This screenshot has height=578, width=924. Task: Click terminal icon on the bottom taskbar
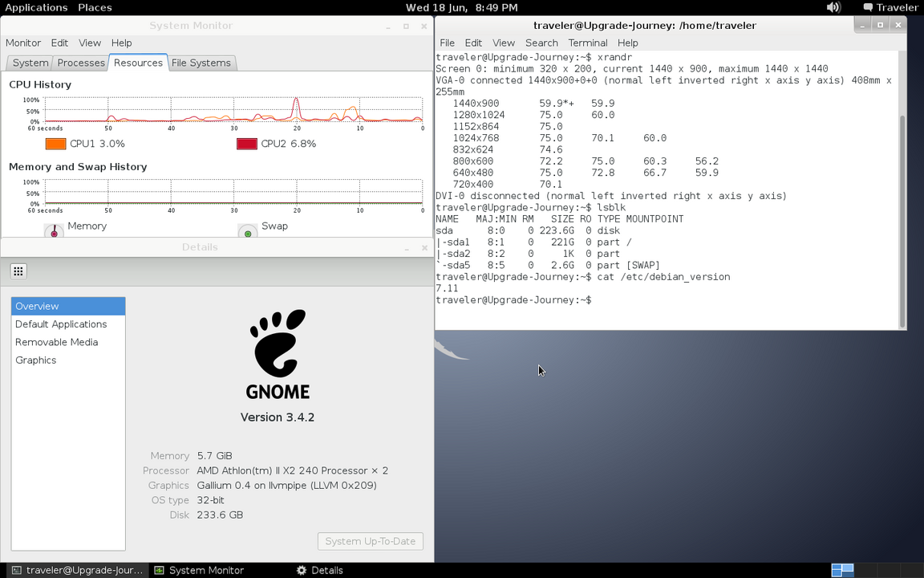coord(17,570)
